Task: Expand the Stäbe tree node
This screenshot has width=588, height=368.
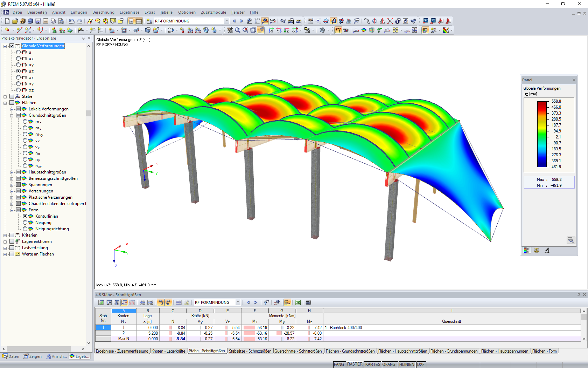Action: tap(5, 96)
